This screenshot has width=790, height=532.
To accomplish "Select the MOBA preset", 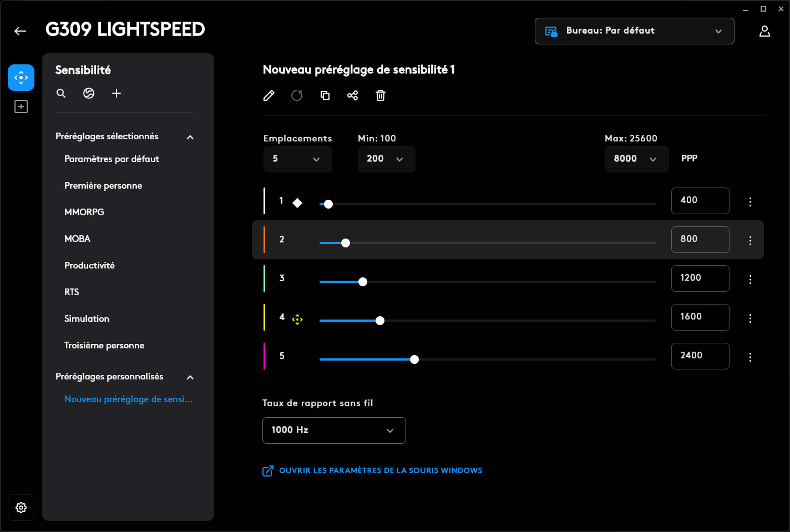I will pos(77,239).
